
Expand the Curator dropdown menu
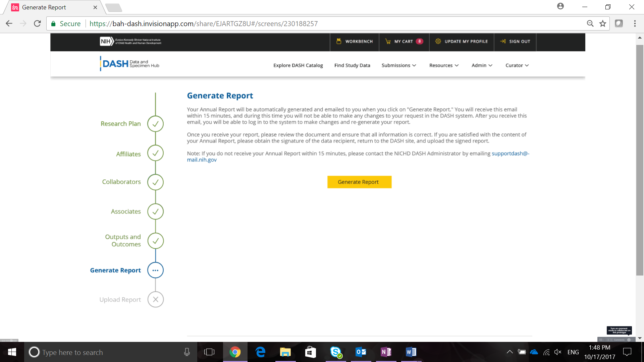click(517, 65)
